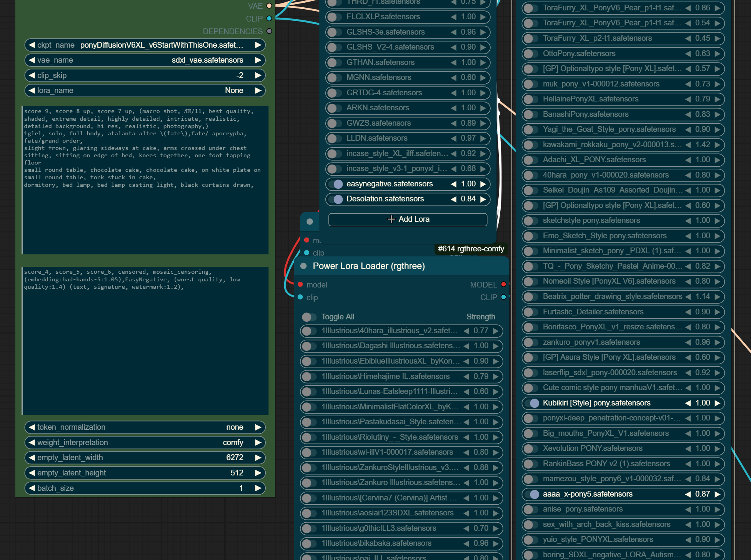This screenshot has width=751, height=560.
Task: Choose a lora for 1Illustrious\bikabaka row
Action: [x=376, y=543]
